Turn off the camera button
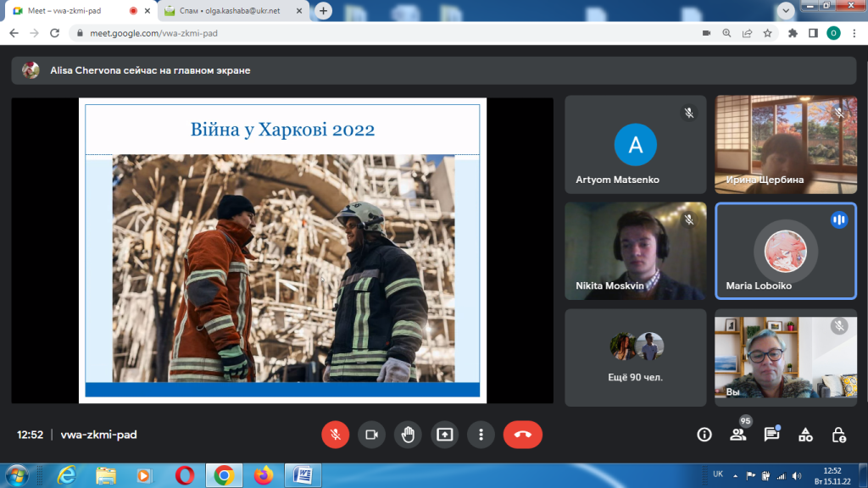The width and height of the screenshot is (868, 488). (371, 435)
